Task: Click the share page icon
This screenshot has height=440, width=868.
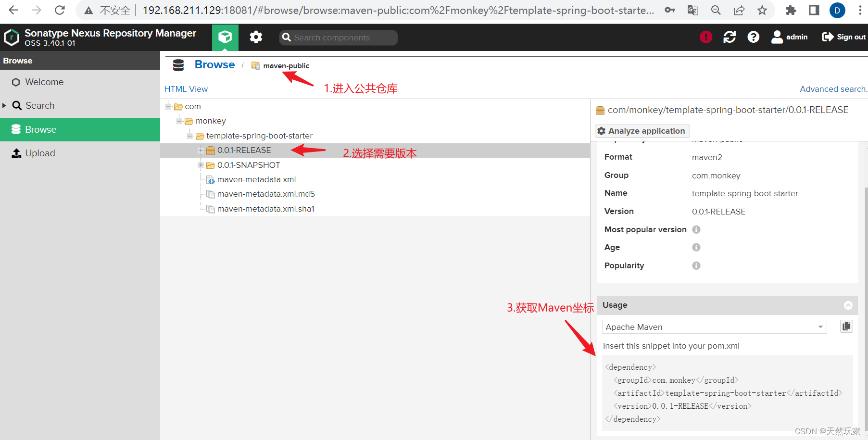Action: point(739,10)
